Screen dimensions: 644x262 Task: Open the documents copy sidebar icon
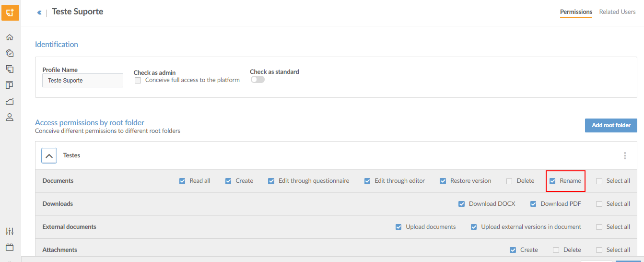(10, 69)
